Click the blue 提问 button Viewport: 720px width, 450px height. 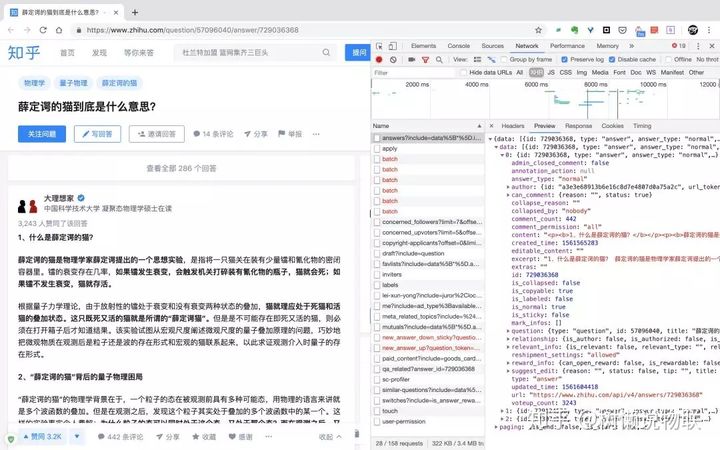pyautogui.click(x=358, y=52)
